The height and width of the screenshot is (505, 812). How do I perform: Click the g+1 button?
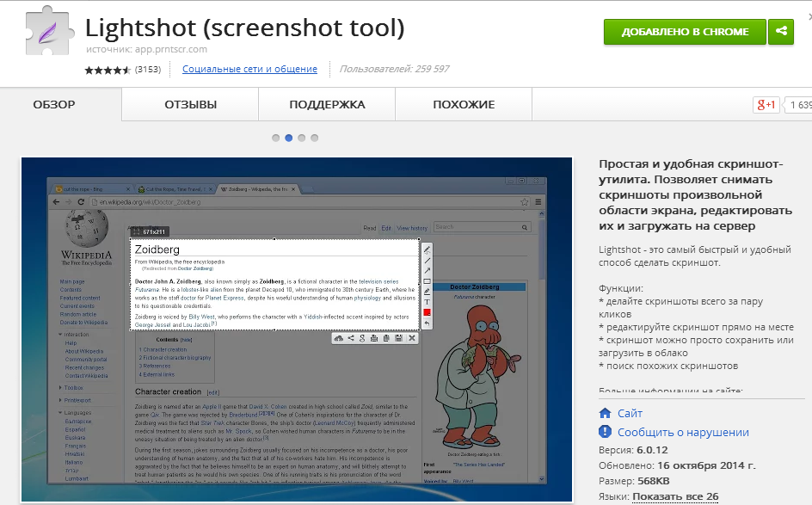[x=766, y=105]
